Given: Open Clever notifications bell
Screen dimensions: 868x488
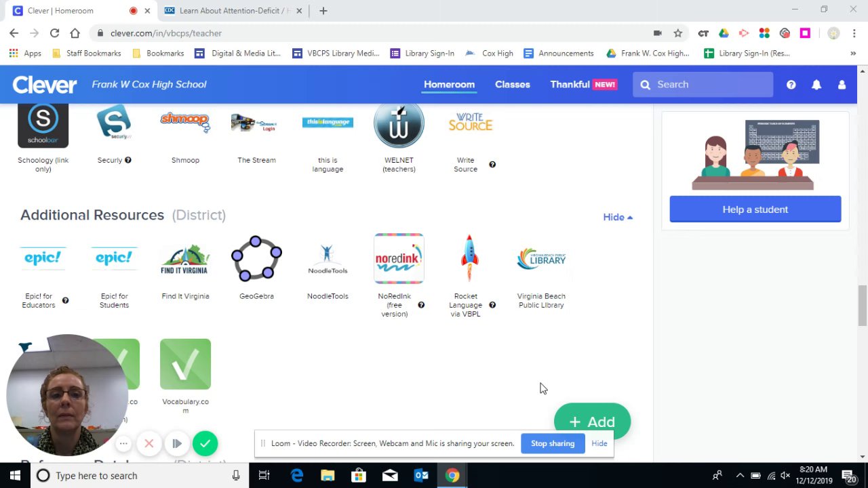Looking at the screenshot, I should pos(816,85).
